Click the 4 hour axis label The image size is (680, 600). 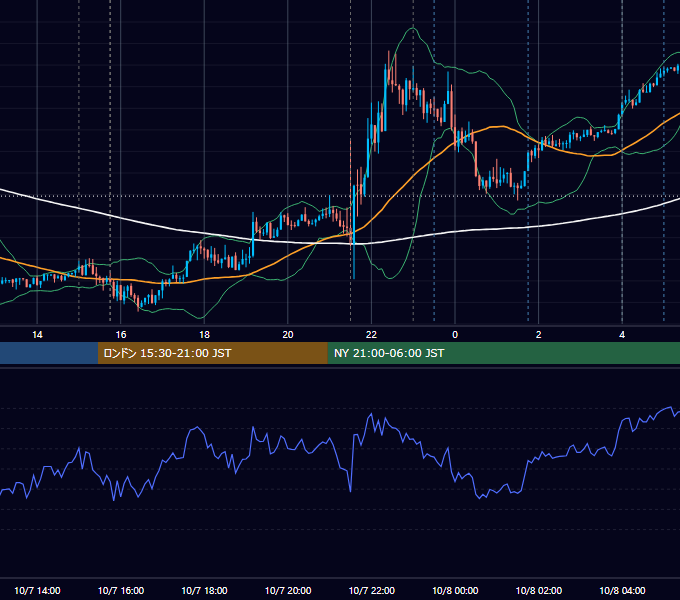[622, 335]
